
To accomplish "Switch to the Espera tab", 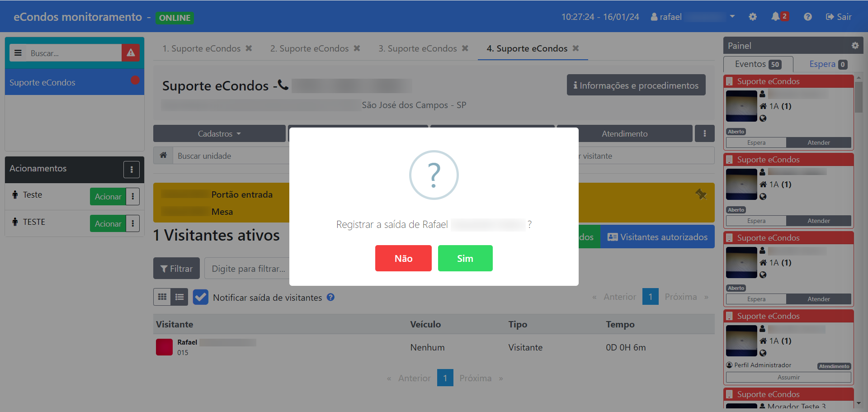I will coord(828,64).
